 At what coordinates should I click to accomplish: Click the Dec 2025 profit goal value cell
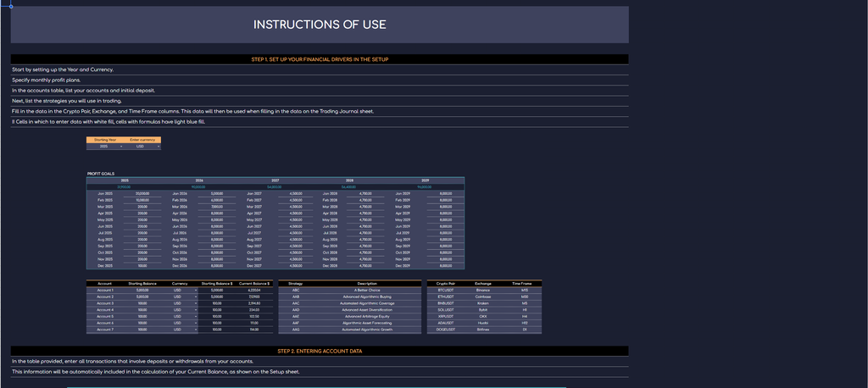[x=142, y=266]
